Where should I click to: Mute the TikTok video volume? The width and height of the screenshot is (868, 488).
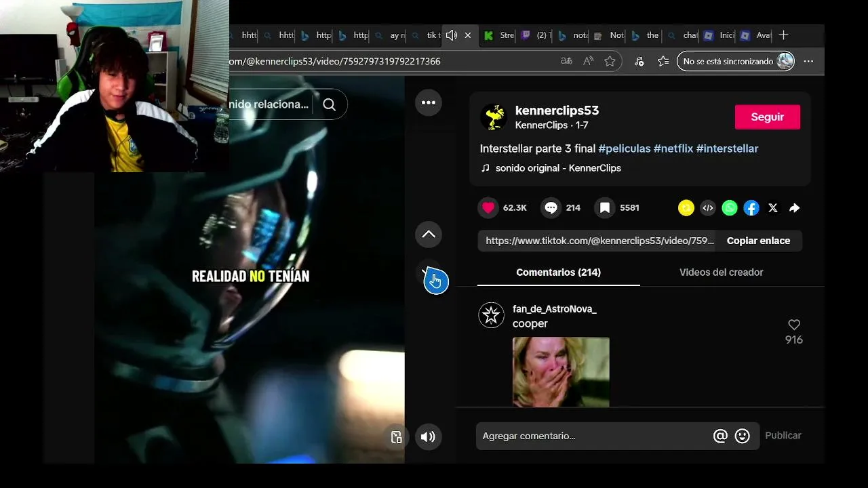[428, 436]
